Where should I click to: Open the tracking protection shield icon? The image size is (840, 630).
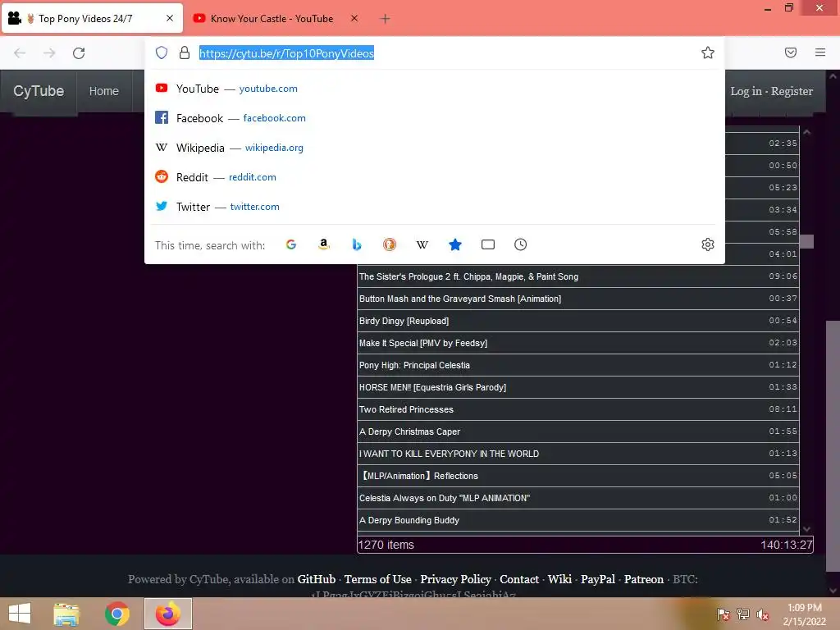[162, 52]
